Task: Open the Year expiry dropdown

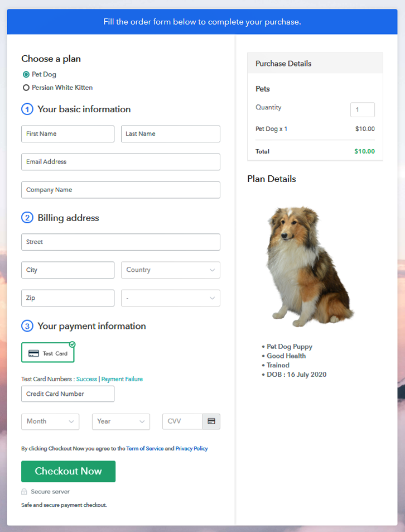Action: tap(120, 421)
